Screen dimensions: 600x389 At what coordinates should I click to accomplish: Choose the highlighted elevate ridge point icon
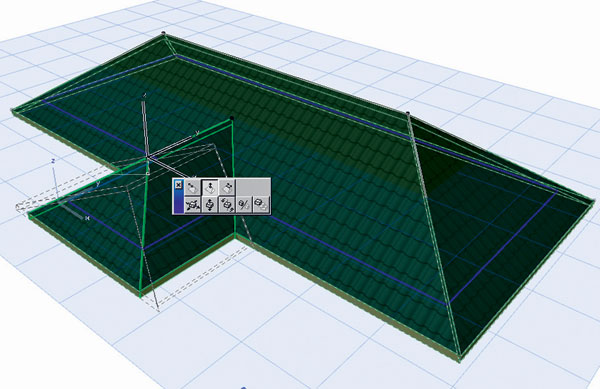(210, 187)
